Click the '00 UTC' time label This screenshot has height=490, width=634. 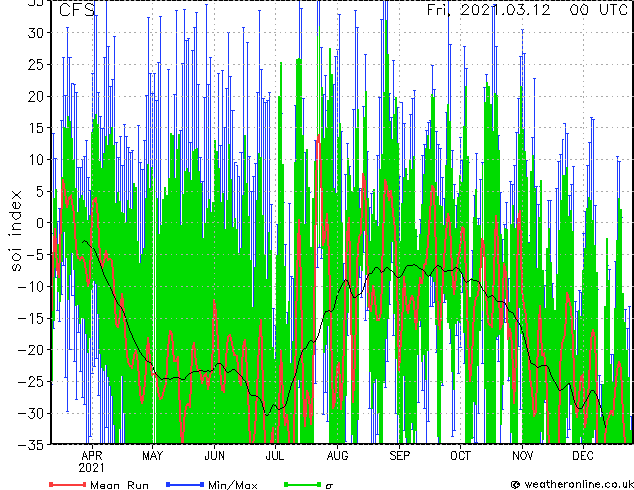[599, 10]
